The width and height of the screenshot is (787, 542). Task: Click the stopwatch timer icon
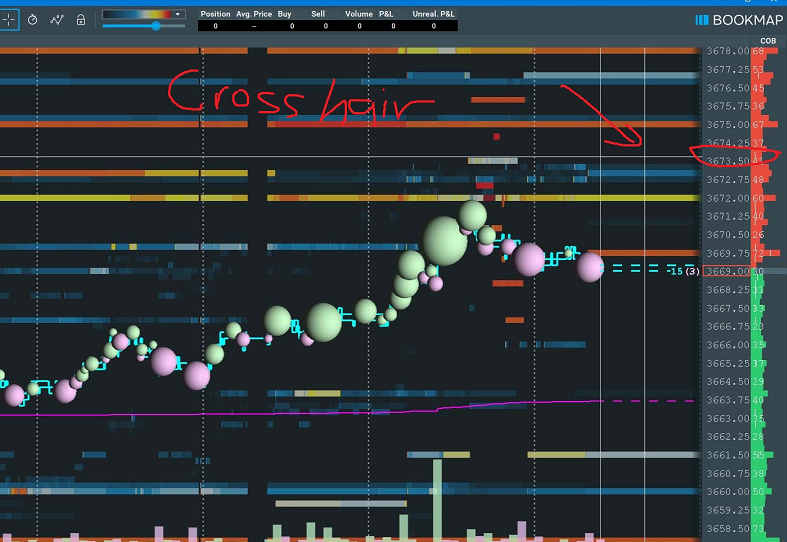click(x=33, y=19)
